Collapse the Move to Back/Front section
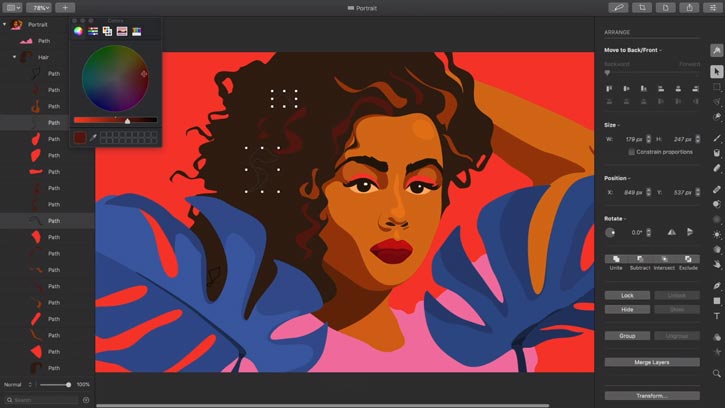Viewport: 725px width, 408px height. point(660,50)
